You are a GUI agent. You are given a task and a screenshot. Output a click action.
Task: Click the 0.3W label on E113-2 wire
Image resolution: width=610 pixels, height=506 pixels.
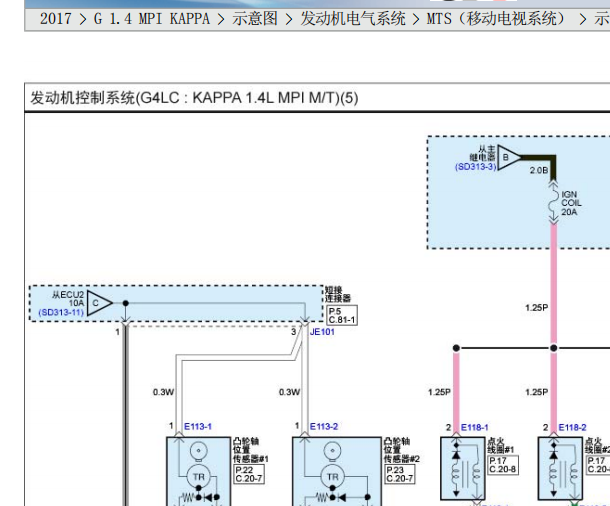(289, 392)
